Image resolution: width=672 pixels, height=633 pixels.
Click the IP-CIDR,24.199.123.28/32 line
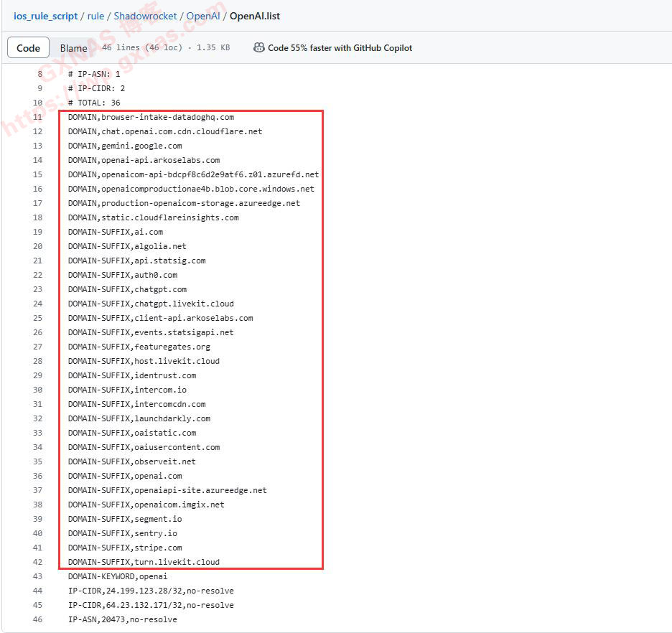tap(151, 591)
